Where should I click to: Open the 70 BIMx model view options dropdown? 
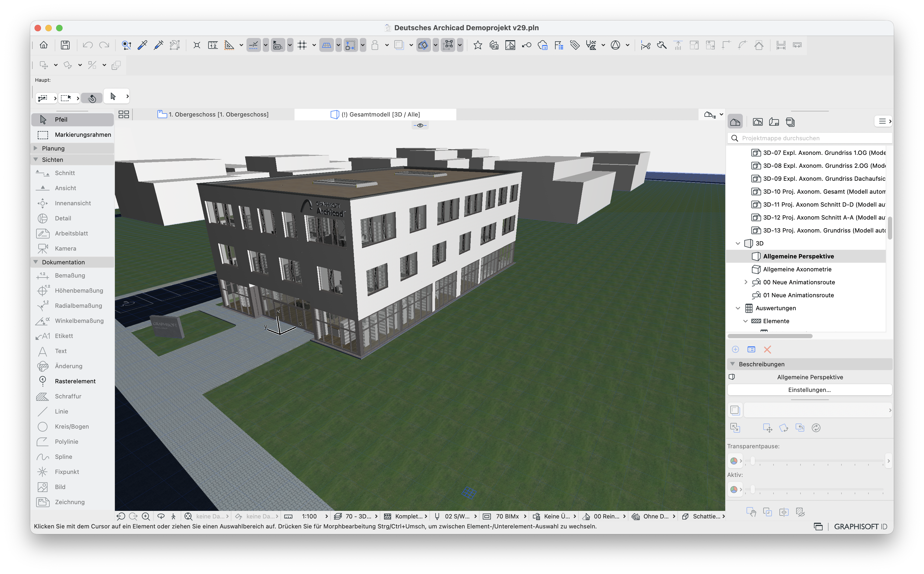tap(505, 516)
